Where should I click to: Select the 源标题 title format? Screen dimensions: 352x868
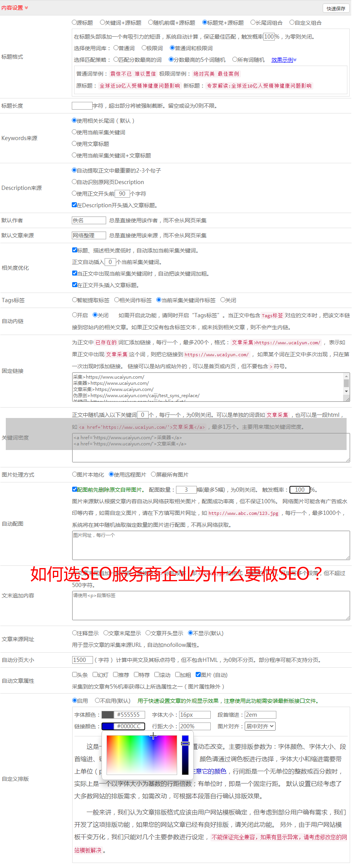(74, 22)
